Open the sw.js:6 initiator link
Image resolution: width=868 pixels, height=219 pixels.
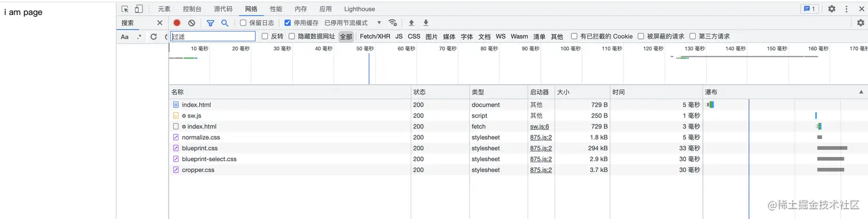point(539,127)
